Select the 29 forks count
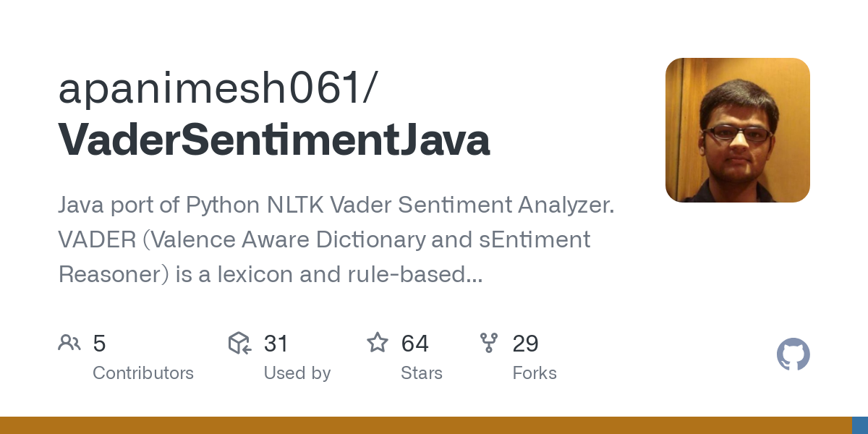The image size is (868, 434). 525,344
